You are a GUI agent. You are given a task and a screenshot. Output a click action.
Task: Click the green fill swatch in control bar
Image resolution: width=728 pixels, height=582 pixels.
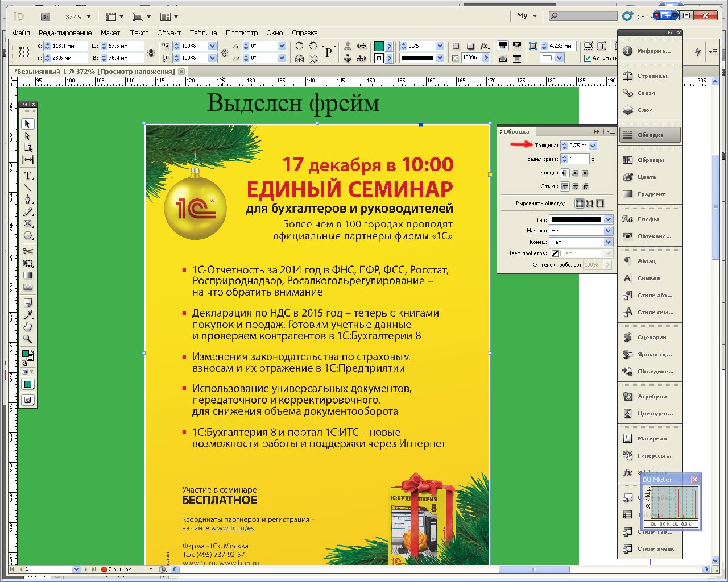[x=379, y=46]
